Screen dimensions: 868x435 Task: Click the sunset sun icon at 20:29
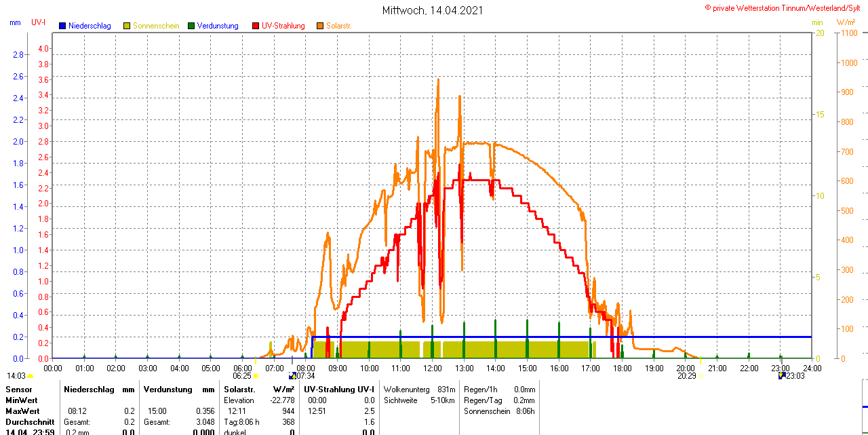(x=699, y=375)
